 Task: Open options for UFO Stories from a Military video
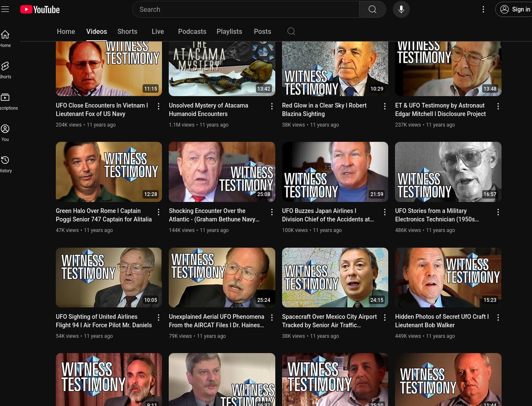498,212
